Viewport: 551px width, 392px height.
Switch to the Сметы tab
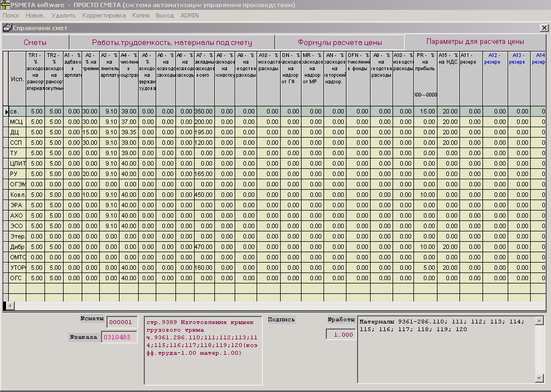(35, 42)
